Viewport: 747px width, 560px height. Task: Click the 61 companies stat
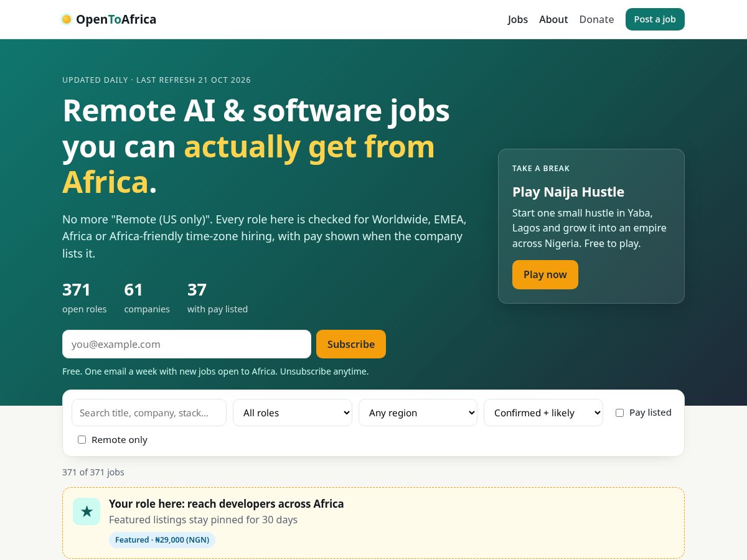[x=147, y=298]
